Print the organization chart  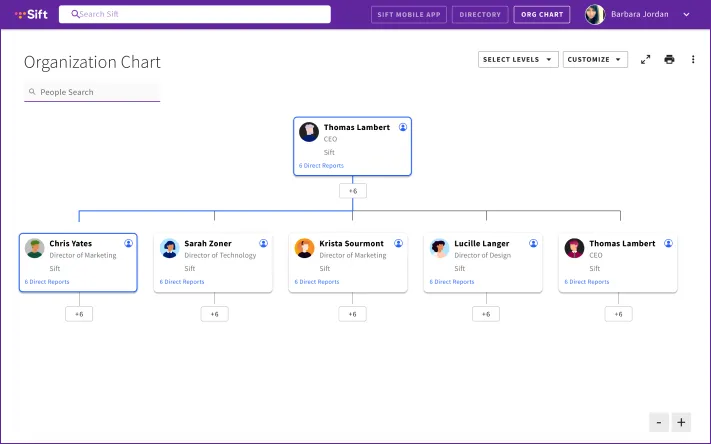pyautogui.click(x=669, y=59)
